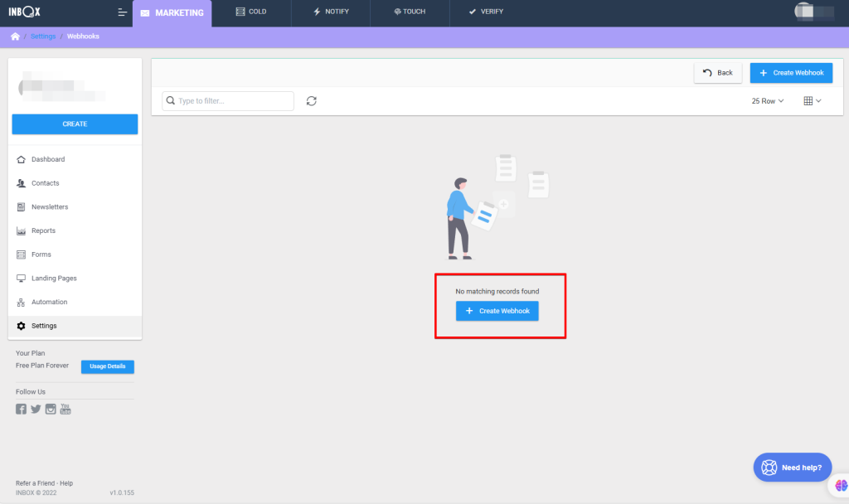
Task: Switch to the COLD tab
Action: tap(251, 12)
